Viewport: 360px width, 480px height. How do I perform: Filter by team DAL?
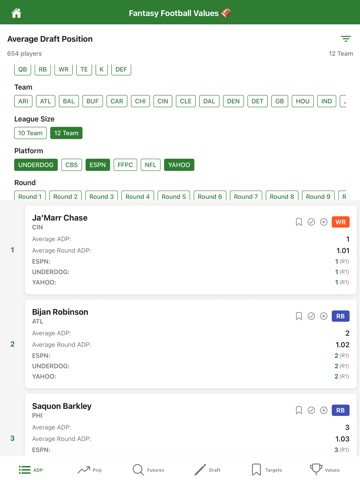point(209,101)
